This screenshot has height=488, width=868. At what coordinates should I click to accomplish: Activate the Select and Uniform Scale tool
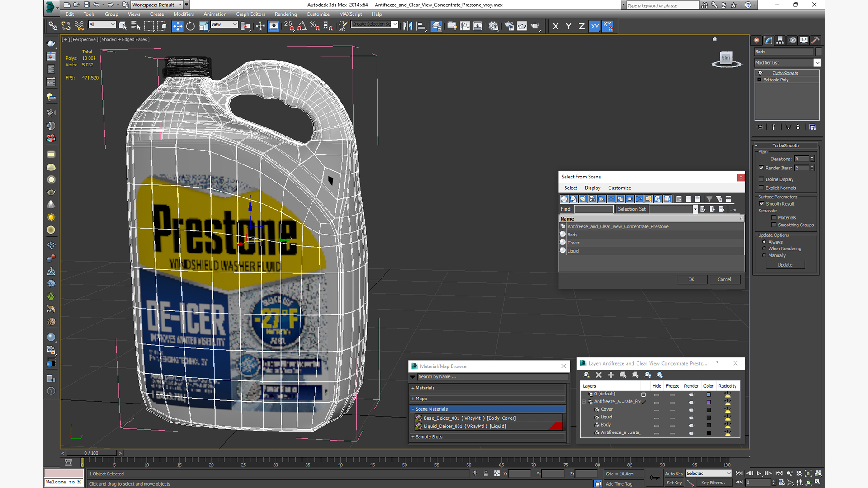pos(203,26)
